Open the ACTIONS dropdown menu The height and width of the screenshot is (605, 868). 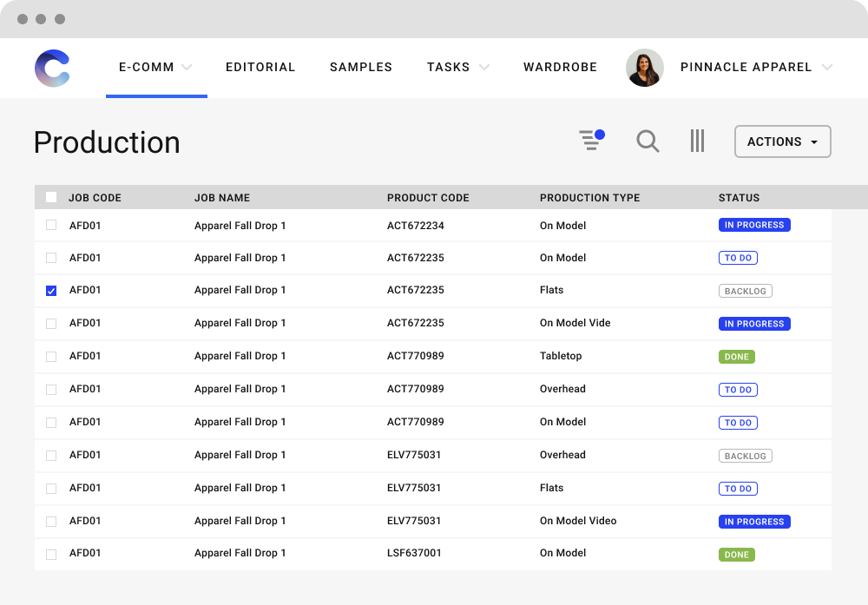point(782,141)
